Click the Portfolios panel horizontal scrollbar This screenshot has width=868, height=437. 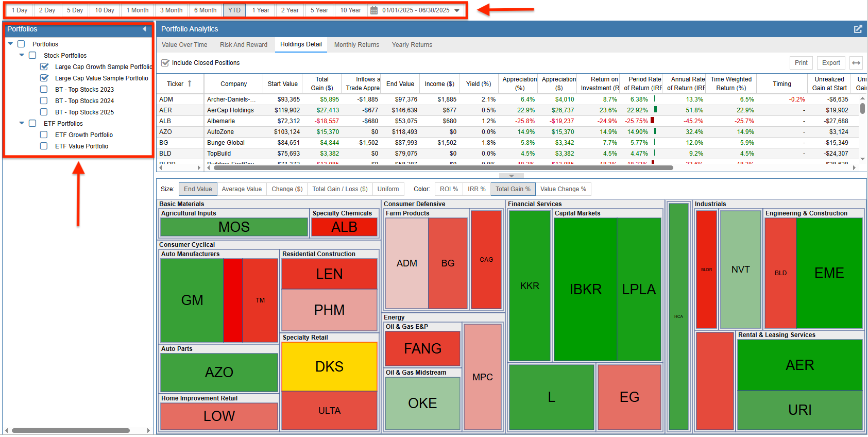(x=71, y=430)
